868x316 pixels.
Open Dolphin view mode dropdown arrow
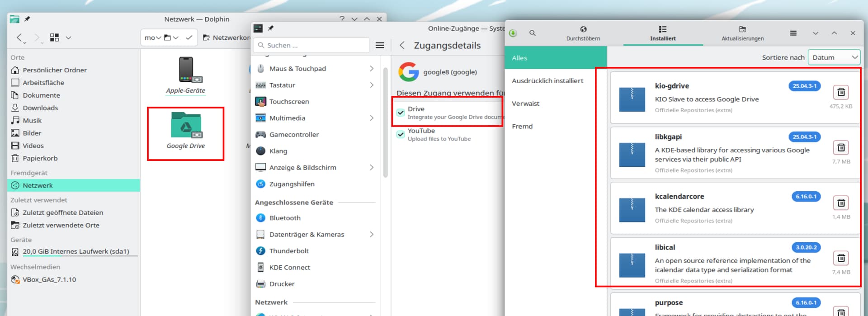coord(69,38)
